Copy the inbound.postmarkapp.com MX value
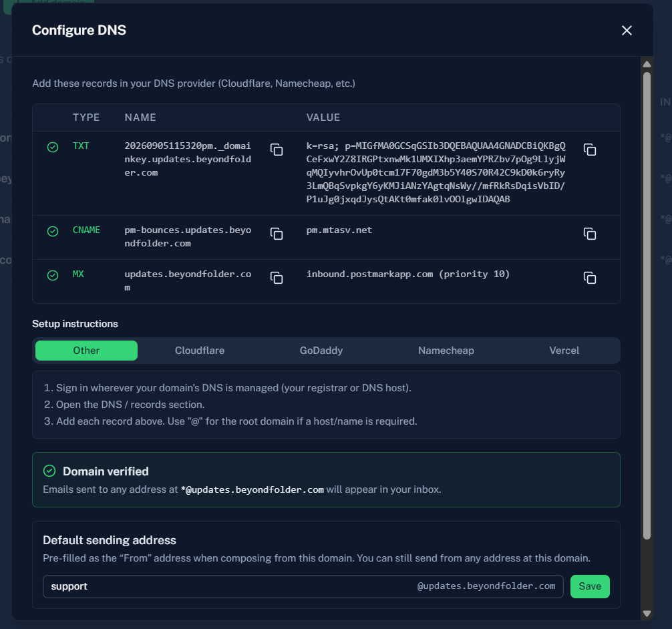The image size is (672, 629). (x=590, y=278)
